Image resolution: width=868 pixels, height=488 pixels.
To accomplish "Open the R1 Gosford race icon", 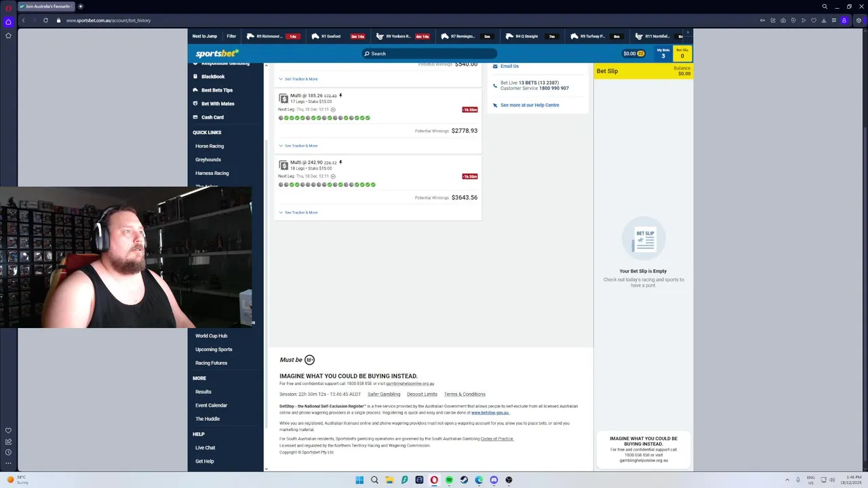I will [x=315, y=36].
